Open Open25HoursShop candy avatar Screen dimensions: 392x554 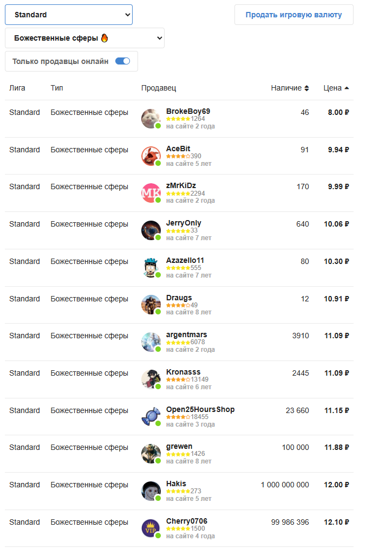pyautogui.click(x=151, y=417)
